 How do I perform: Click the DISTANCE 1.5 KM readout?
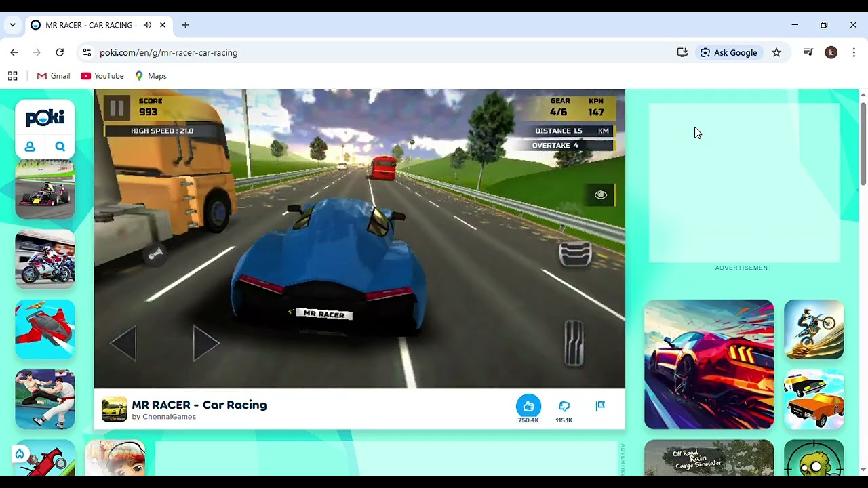click(x=572, y=131)
